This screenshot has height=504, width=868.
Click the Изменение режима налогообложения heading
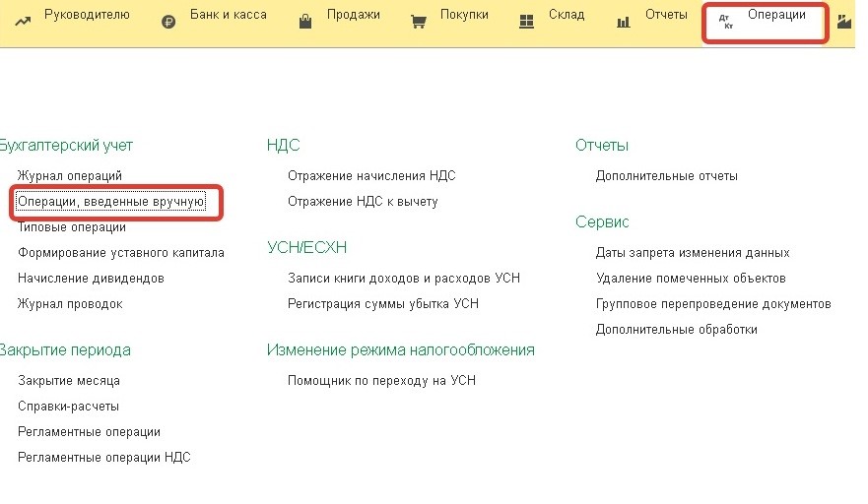[x=400, y=350]
